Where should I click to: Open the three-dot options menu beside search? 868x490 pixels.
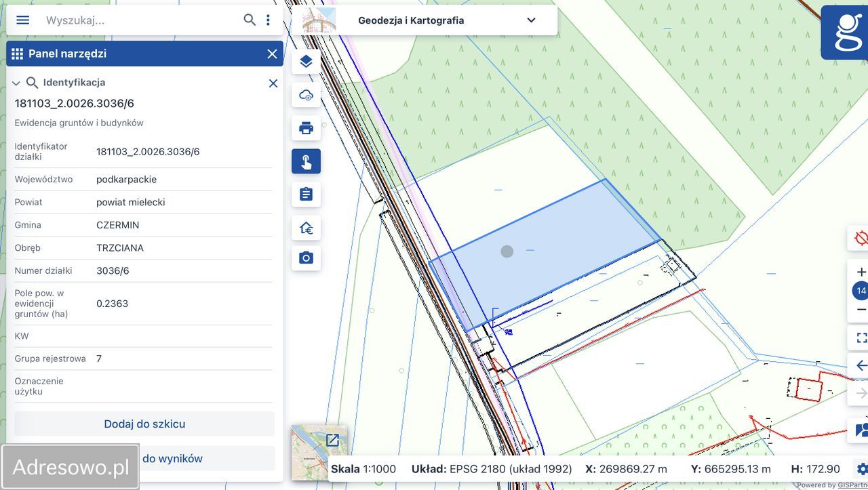point(269,20)
